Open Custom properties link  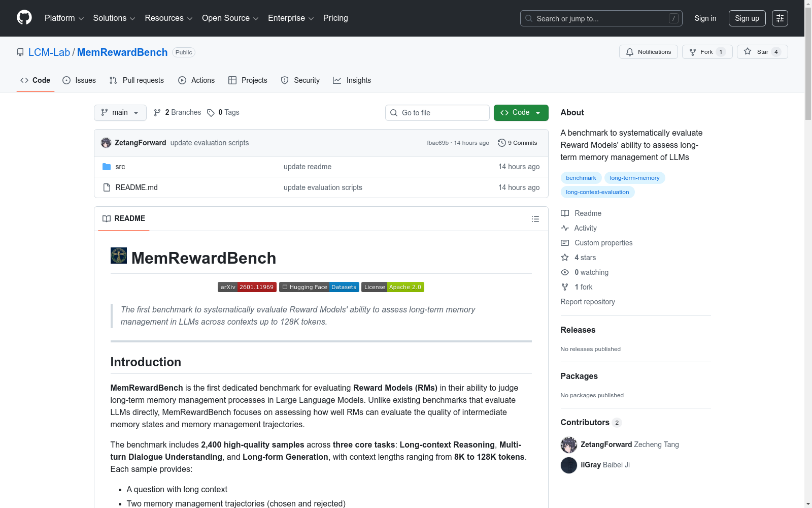click(x=597, y=243)
